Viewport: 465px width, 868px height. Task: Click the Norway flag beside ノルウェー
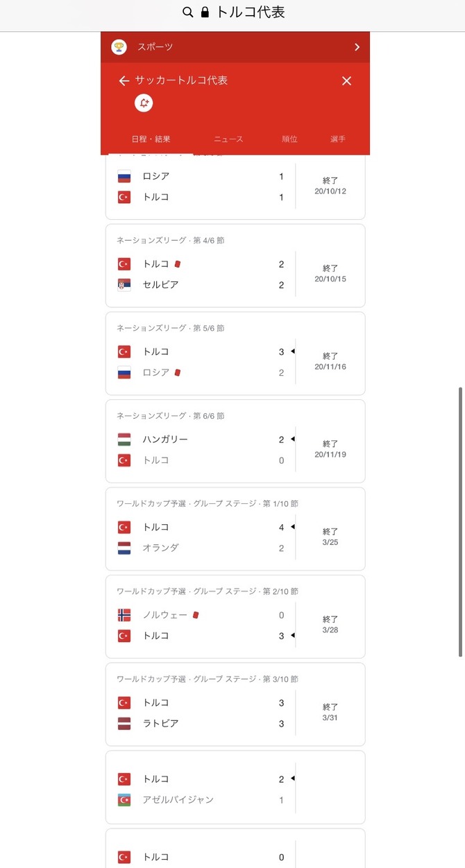pos(123,614)
